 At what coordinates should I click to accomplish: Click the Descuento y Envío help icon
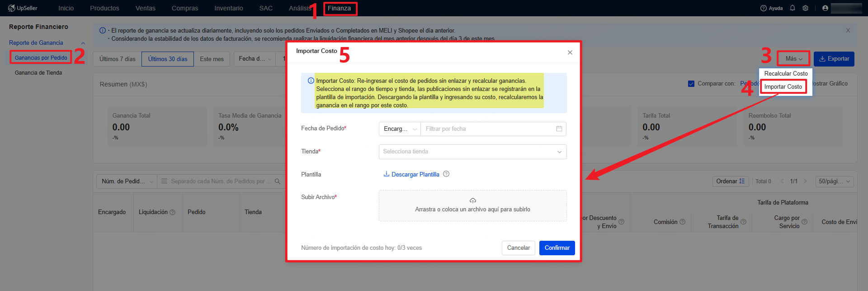(x=621, y=222)
